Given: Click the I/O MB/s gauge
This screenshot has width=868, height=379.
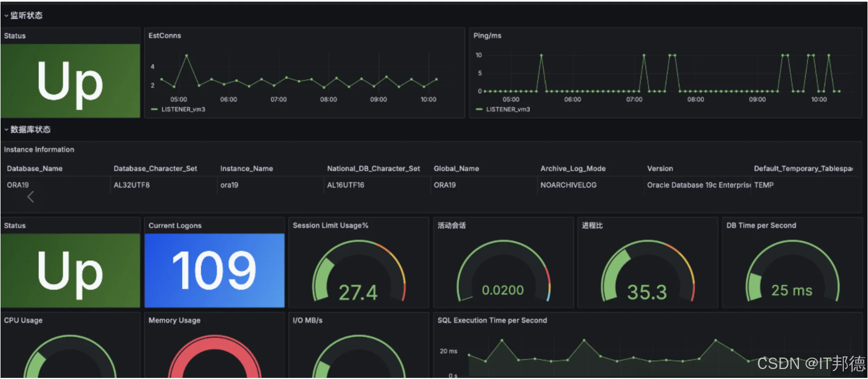Looking at the screenshot, I should click(358, 357).
